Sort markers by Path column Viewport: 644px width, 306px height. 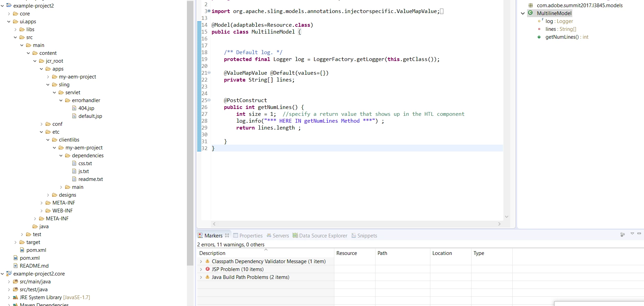pos(403,253)
